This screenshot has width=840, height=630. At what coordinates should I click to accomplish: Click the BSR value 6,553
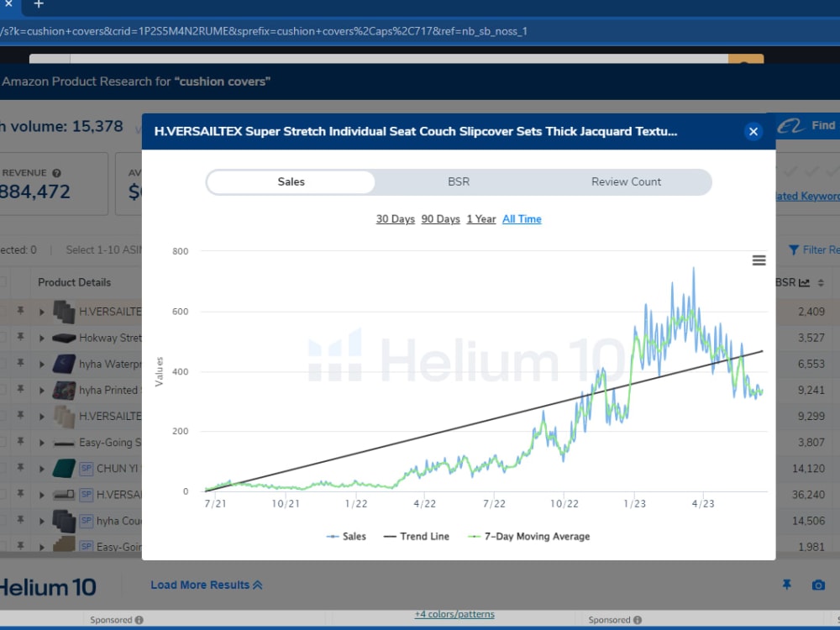[x=811, y=365]
